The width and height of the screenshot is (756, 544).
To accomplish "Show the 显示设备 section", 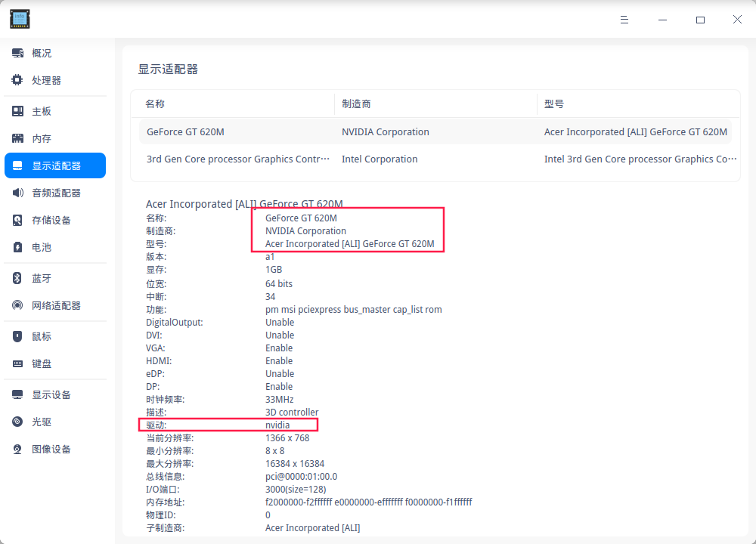I will pos(55,394).
